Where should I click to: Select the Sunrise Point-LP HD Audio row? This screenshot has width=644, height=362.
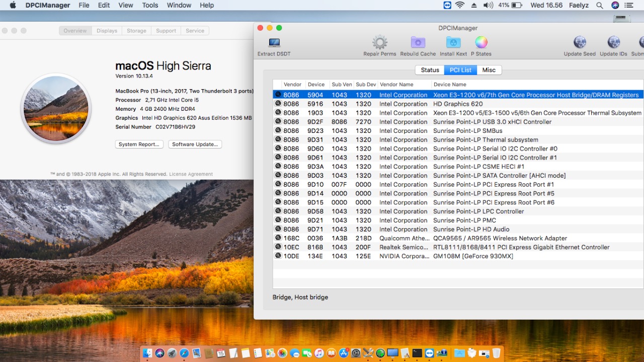pyautogui.click(x=458, y=229)
